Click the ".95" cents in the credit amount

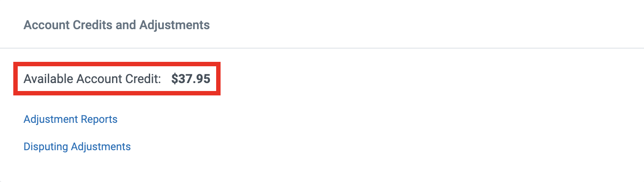pyautogui.click(x=202, y=79)
